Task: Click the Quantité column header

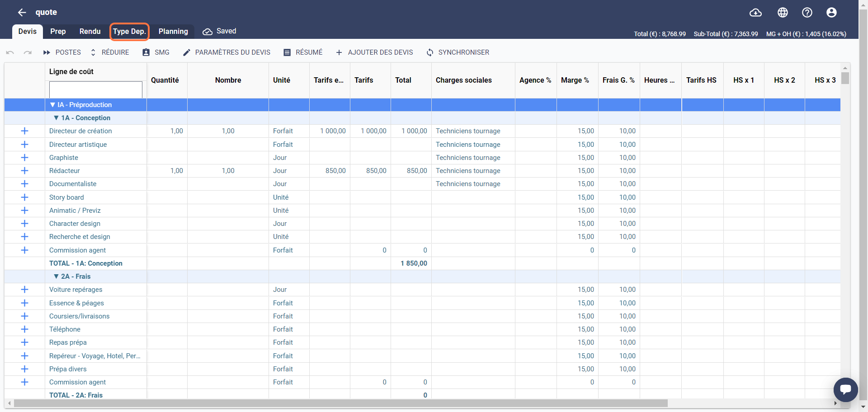Action: click(167, 80)
